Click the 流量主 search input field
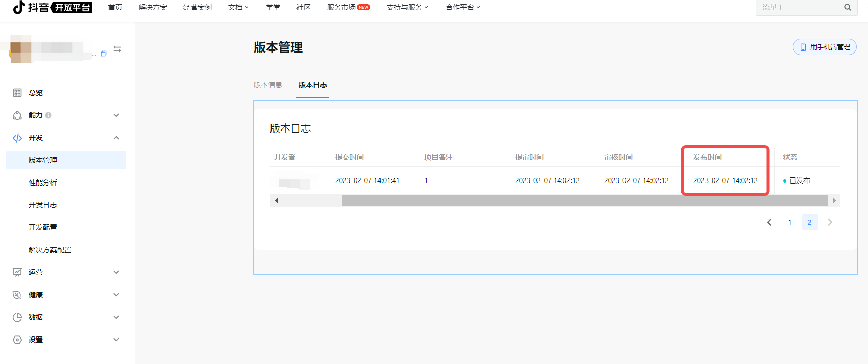The height and width of the screenshot is (364, 868). (799, 7)
